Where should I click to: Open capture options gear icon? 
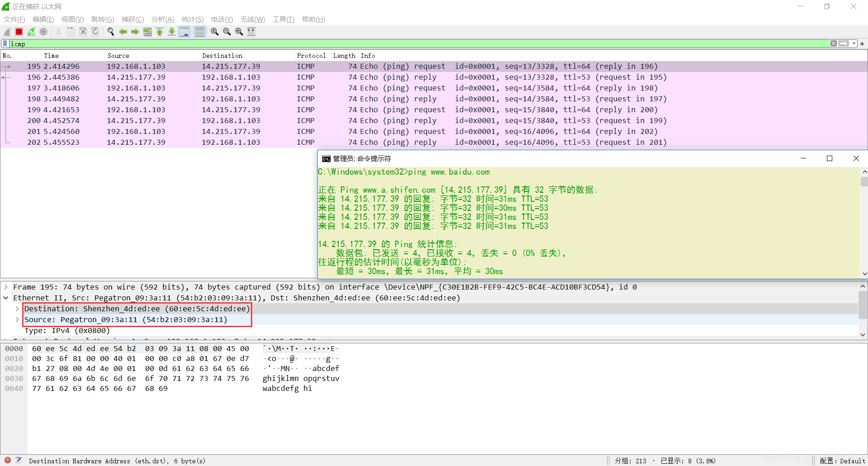point(43,32)
